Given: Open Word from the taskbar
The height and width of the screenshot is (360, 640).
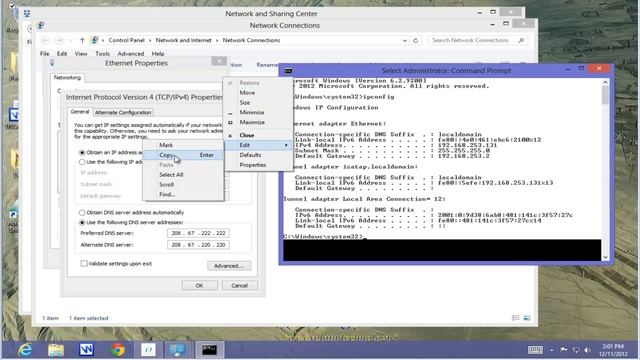Looking at the screenshot, I should [x=87, y=350].
